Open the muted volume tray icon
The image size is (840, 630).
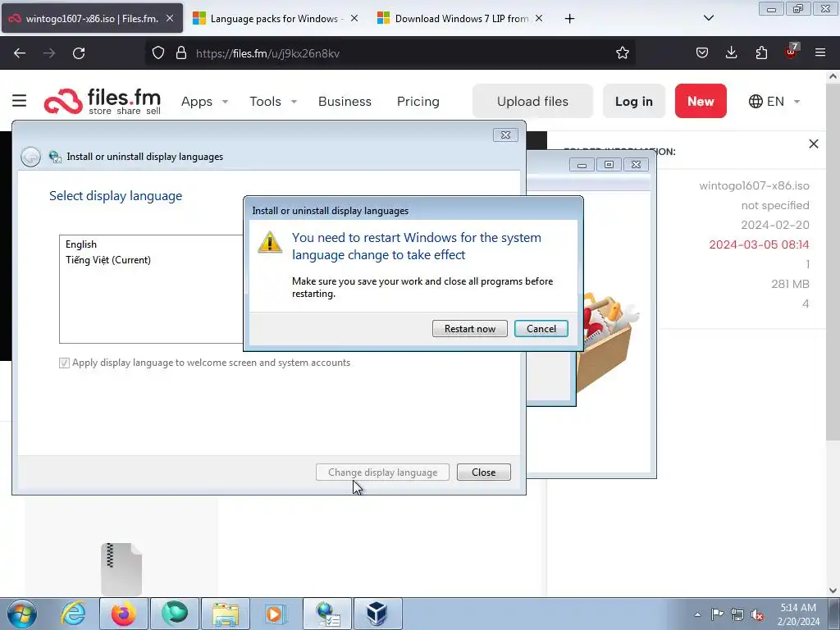tap(757, 614)
